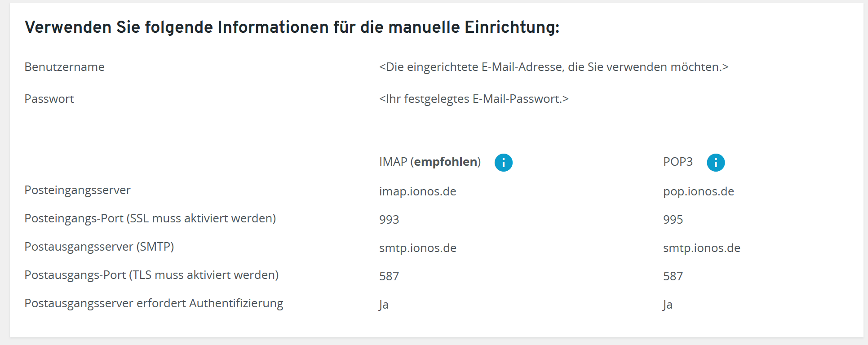Select the pop.ionos.de server text
The height and width of the screenshot is (345, 868).
click(x=699, y=191)
